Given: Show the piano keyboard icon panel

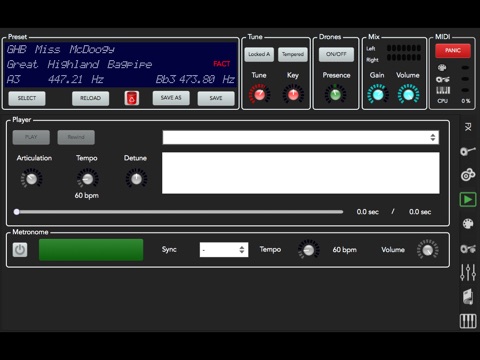Looking at the screenshot, I should coord(468,321).
